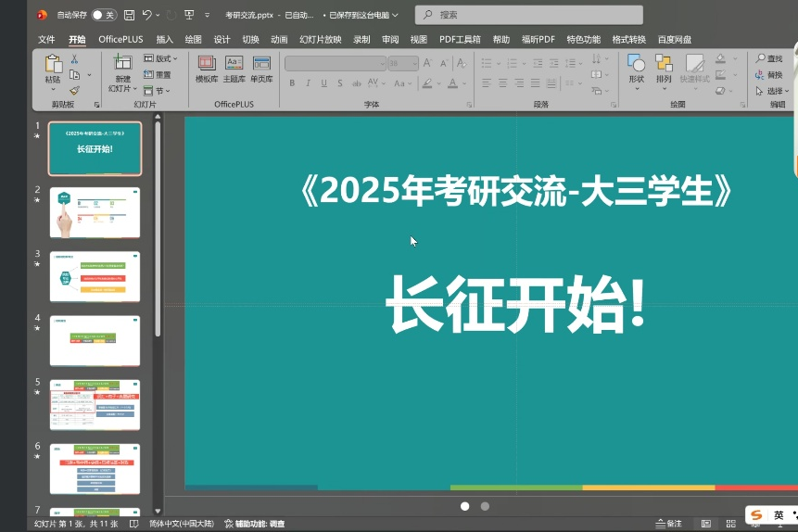
Task: Open the 插入 ribbon tab
Action: [x=165, y=40]
